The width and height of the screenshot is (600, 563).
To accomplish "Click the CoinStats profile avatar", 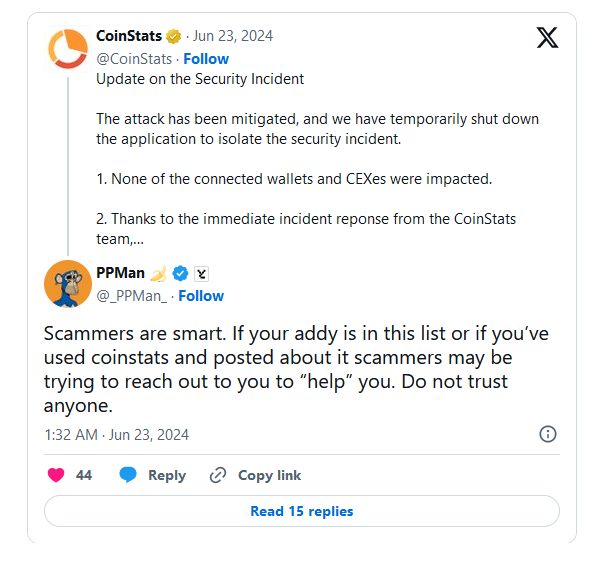I will [69, 48].
